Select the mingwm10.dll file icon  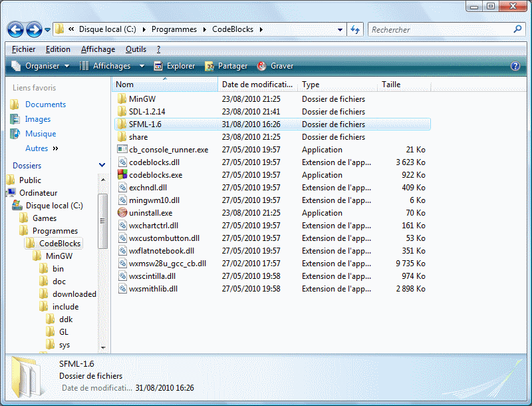point(122,200)
